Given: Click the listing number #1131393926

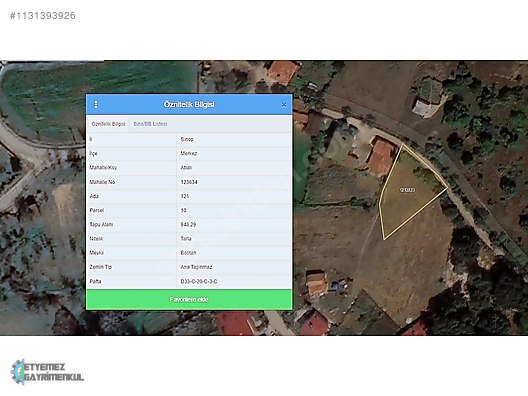Looking at the screenshot, I should pyautogui.click(x=43, y=15).
